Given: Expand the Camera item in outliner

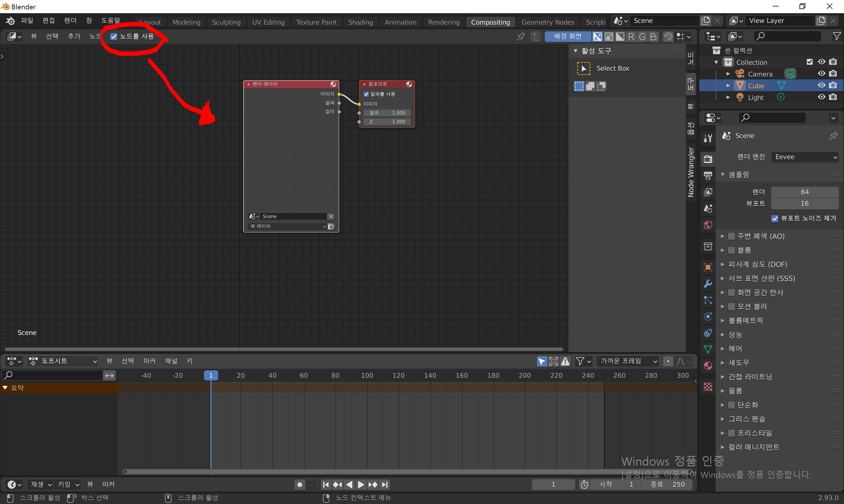Looking at the screenshot, I should click(x=728, y=74).
